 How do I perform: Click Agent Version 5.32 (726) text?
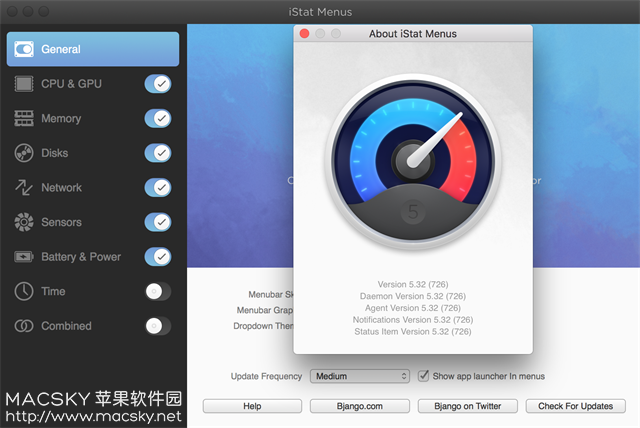point(413,308)
